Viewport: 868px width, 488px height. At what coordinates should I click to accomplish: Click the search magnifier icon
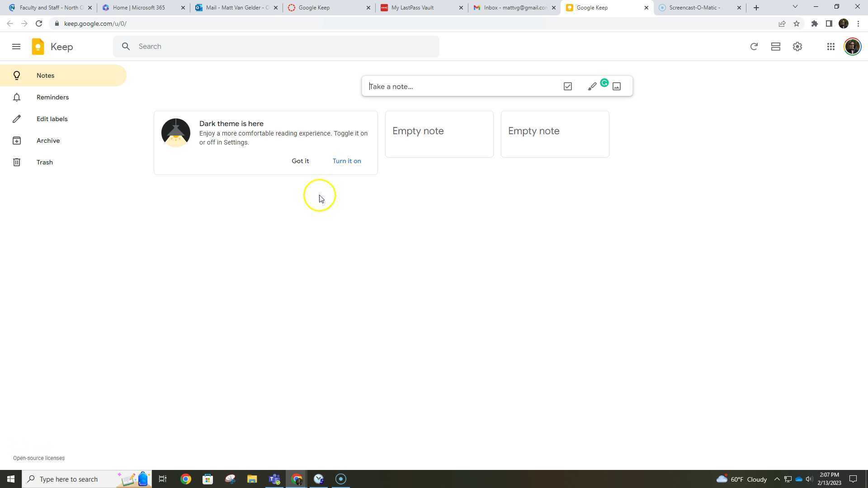point(126,47)
